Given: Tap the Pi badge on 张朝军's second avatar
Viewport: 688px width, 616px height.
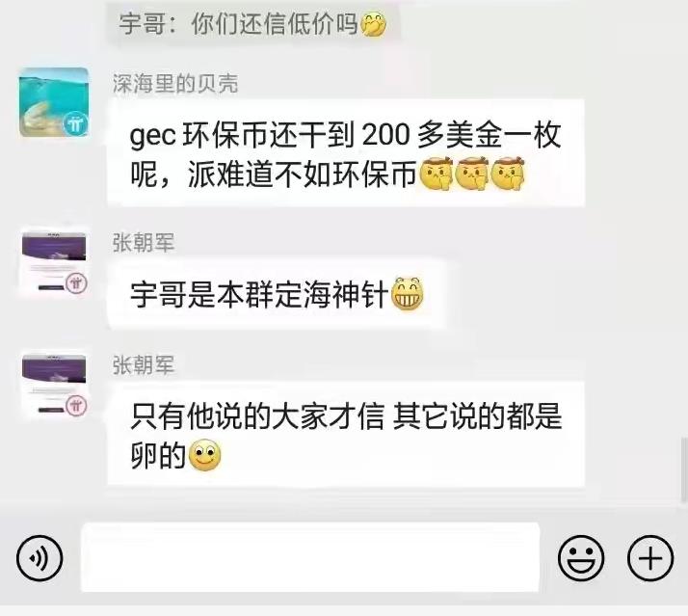Looking at the screenshot, I should [x=76, y=405].
